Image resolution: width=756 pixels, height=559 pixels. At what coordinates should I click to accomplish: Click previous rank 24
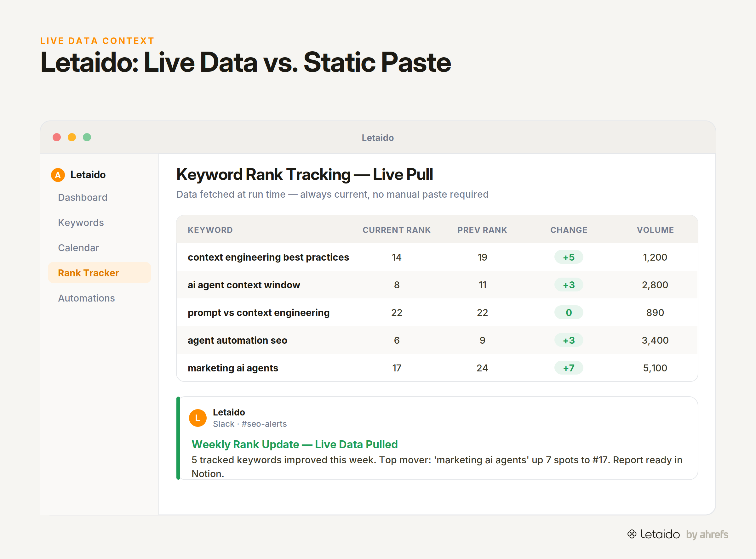(482, 368)
